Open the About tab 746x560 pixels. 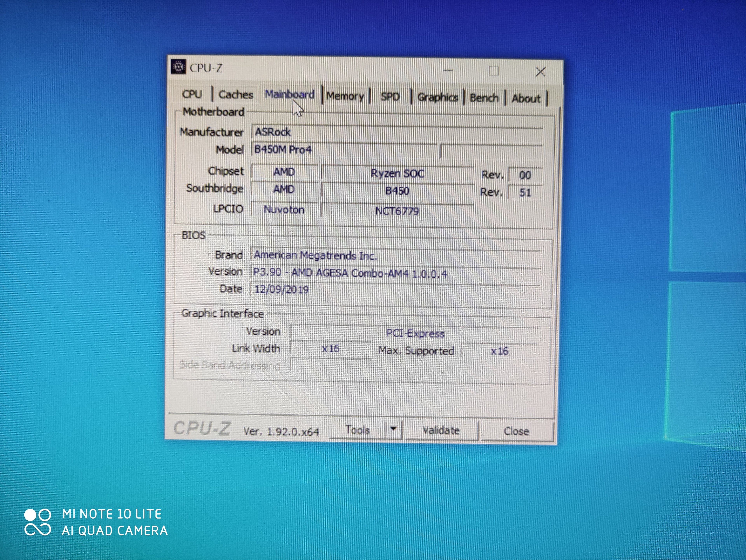[x=526, y=98]
